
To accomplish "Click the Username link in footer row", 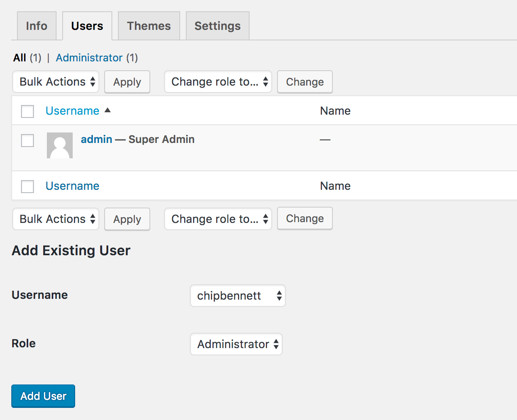I will click(x=72, y=186).
